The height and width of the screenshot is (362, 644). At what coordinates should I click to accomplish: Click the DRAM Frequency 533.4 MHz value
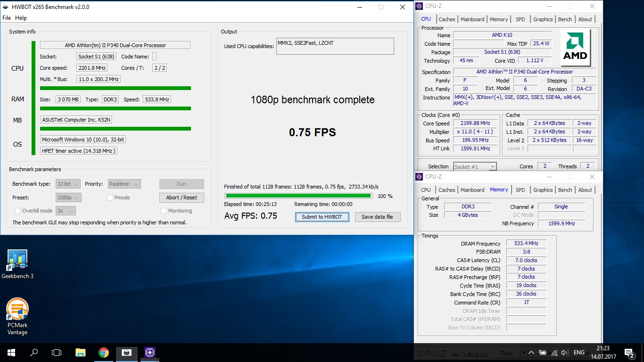(526, 243)
